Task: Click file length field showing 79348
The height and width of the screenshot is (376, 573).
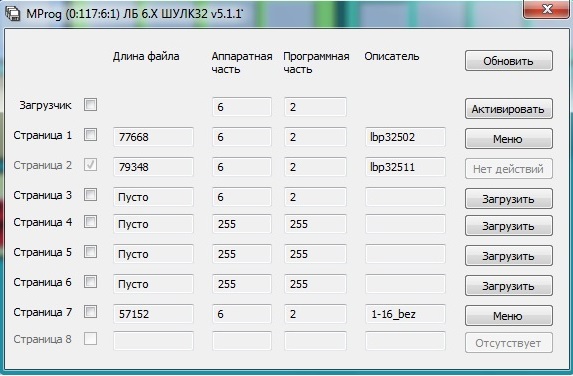Action: [x=153, y=167]
